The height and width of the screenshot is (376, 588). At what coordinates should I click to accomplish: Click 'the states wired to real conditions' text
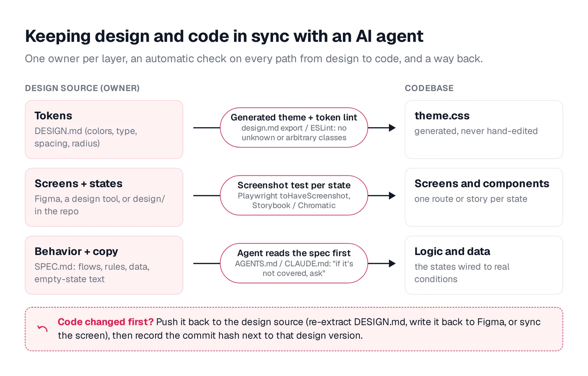point(462,273)
